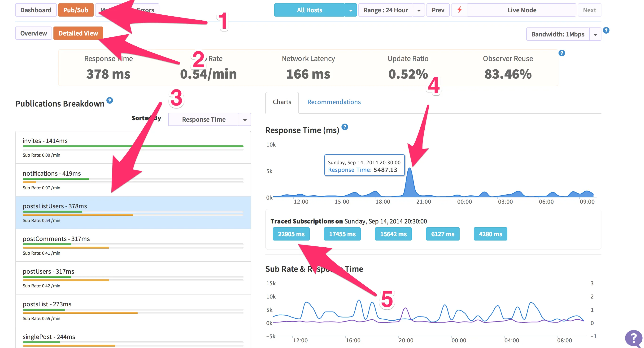Open the Sorted By Response Time dropdown
The height and width of the screenshot is (348, 644).
[x=244, y=119]
